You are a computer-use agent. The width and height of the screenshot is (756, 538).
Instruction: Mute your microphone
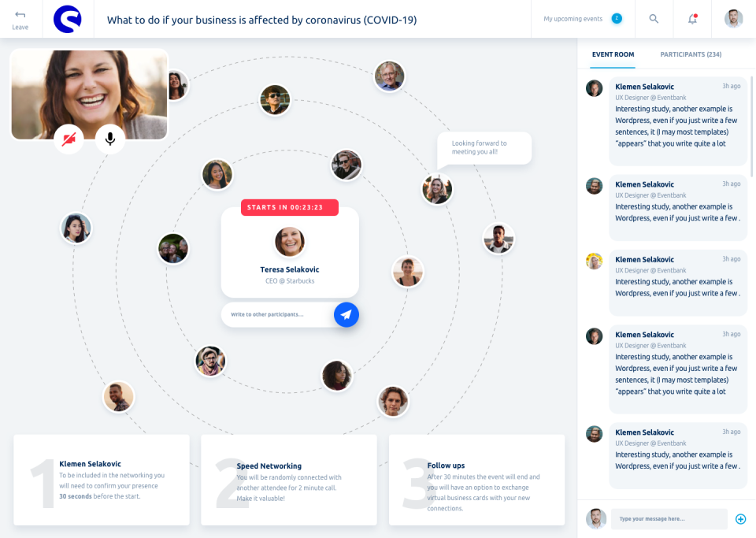point(109,138)
